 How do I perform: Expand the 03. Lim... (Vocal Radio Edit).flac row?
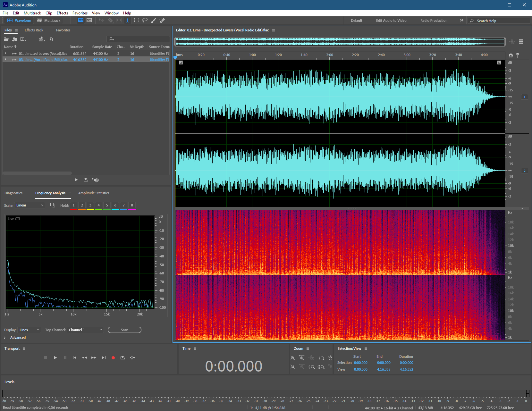tap(5, 59)
